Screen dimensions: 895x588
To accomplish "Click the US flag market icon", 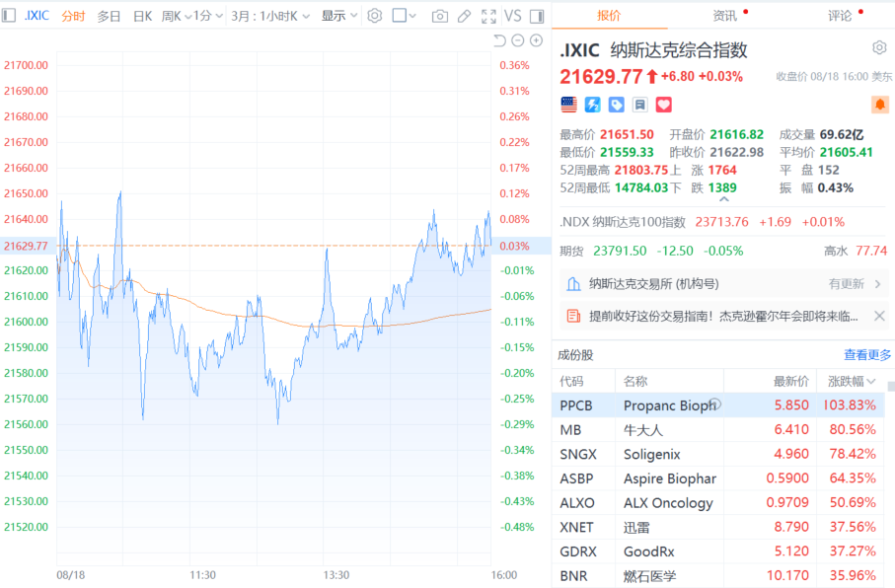I will click(568, 105).
